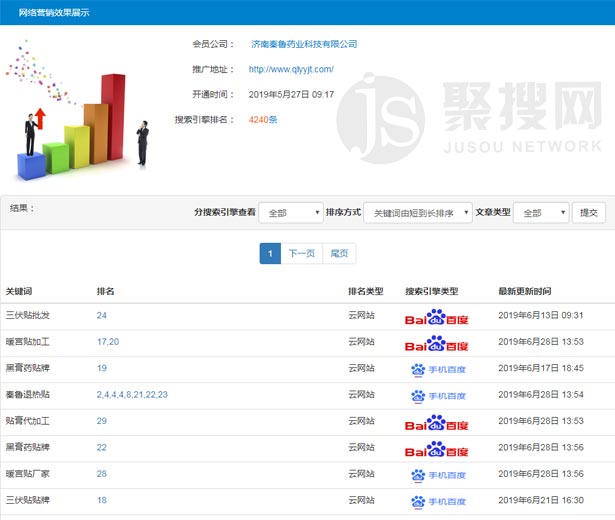This screenshot has height=520, width=615.
Task: Click the mobile Baidu icon in 三伏贴贴牌 row
Action: [x=437, y=500]
